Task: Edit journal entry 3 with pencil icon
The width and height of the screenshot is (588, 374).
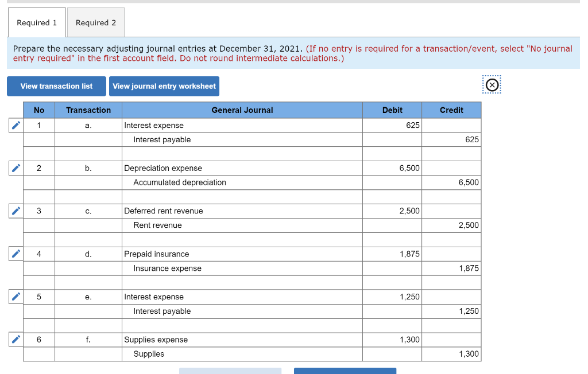Action: pyautogui.click(x=16, y=211)
